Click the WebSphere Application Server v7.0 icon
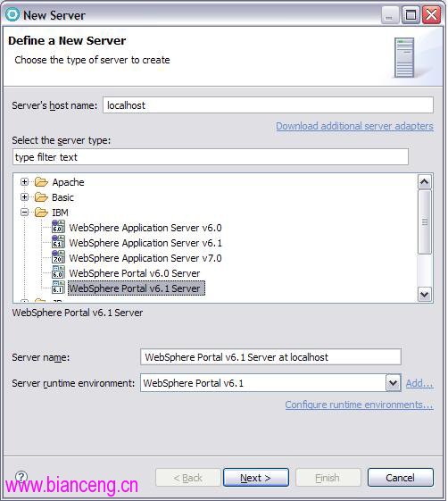448x501 pixels. pos(58,257)
